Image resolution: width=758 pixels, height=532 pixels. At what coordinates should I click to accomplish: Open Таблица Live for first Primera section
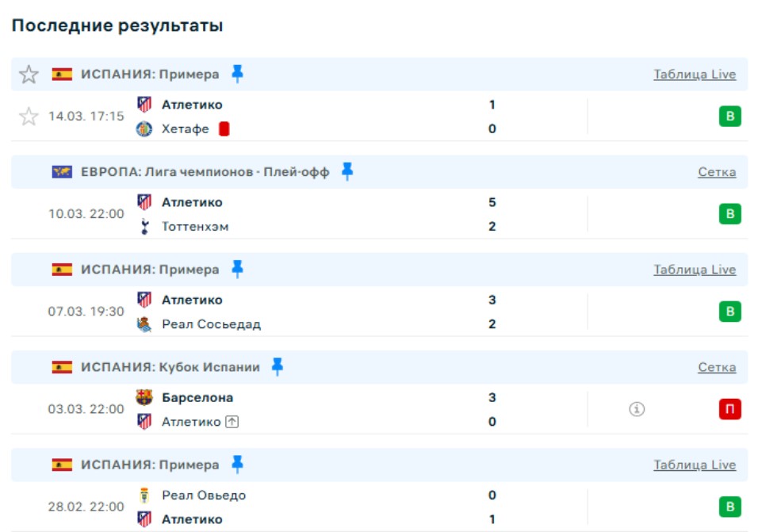point(694,75)
